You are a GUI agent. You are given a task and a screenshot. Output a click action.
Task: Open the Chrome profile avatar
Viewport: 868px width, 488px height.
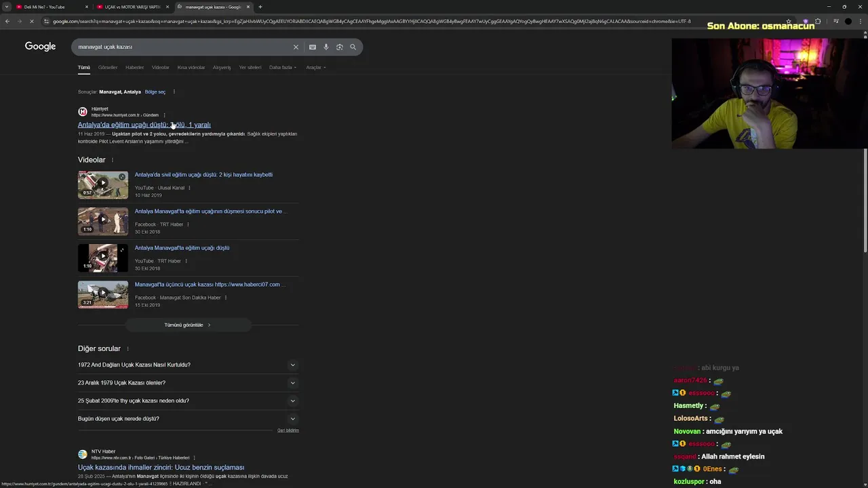tap(848, 21)
